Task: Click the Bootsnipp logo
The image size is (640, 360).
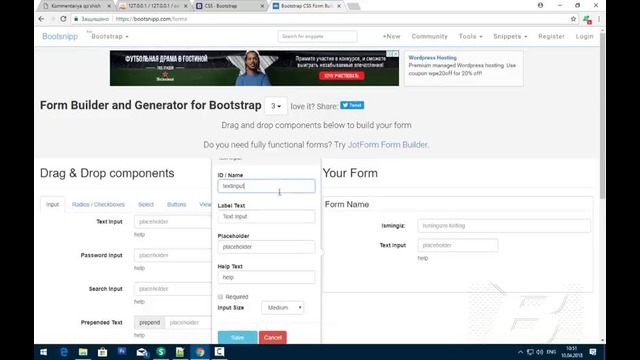Action: (x=60, y=36)
